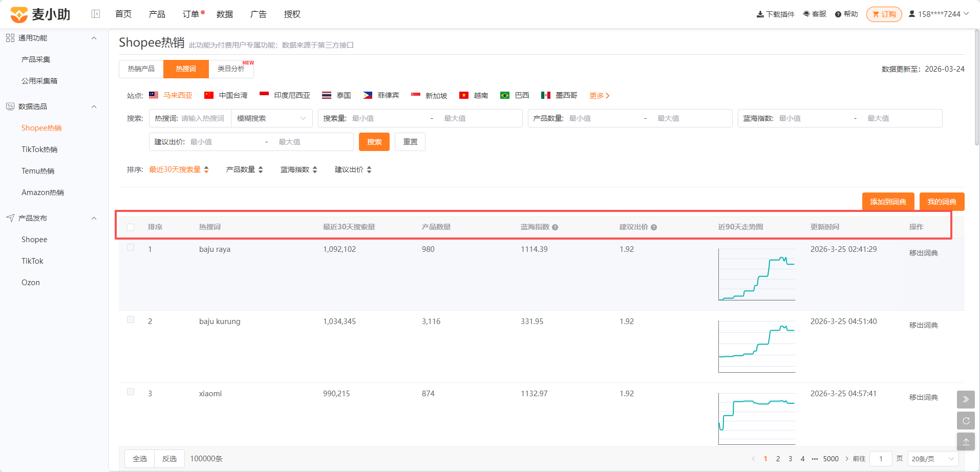Viewport: 980px width, 472px height.
Task: Select the Taiwan flag site icon
Action: point(209,95)
